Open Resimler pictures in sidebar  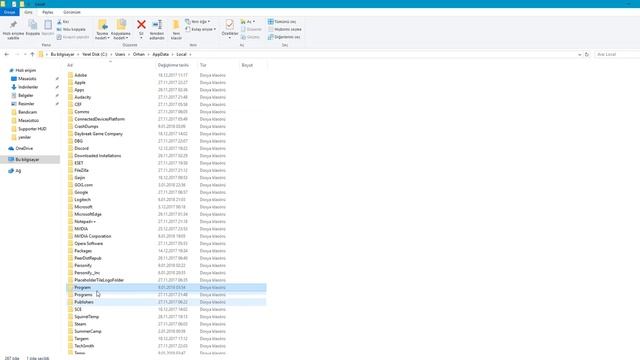[26, 104]
